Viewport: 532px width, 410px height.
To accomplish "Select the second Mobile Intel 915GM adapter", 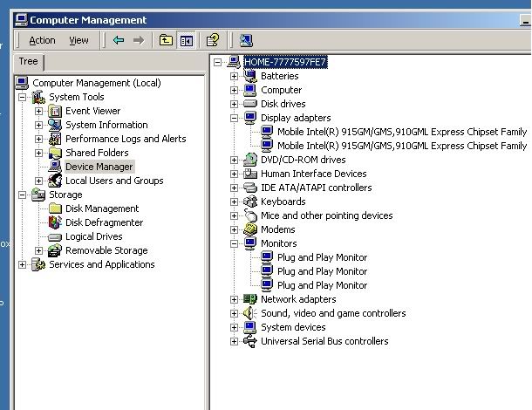I will (x=402, y=146).
